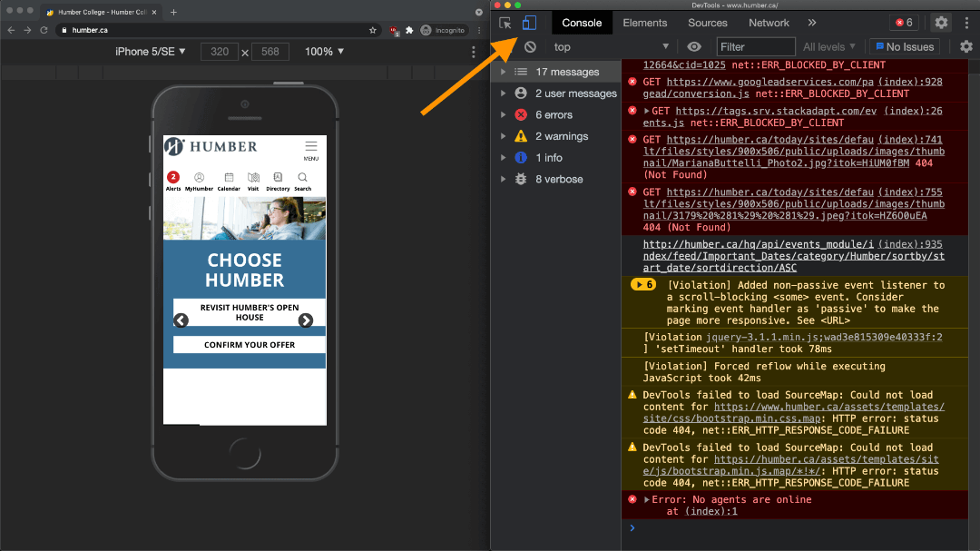Reload the humber.ca page
The width and height of the screenshot is (980, 551).
click(x=44, y=30)
